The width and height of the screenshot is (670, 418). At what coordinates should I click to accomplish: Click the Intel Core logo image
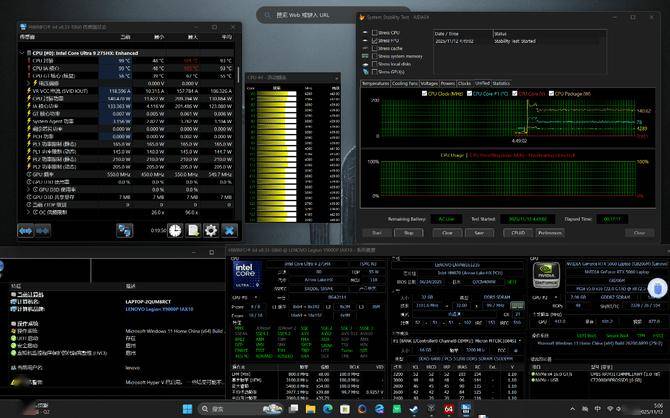click(249, 275)
